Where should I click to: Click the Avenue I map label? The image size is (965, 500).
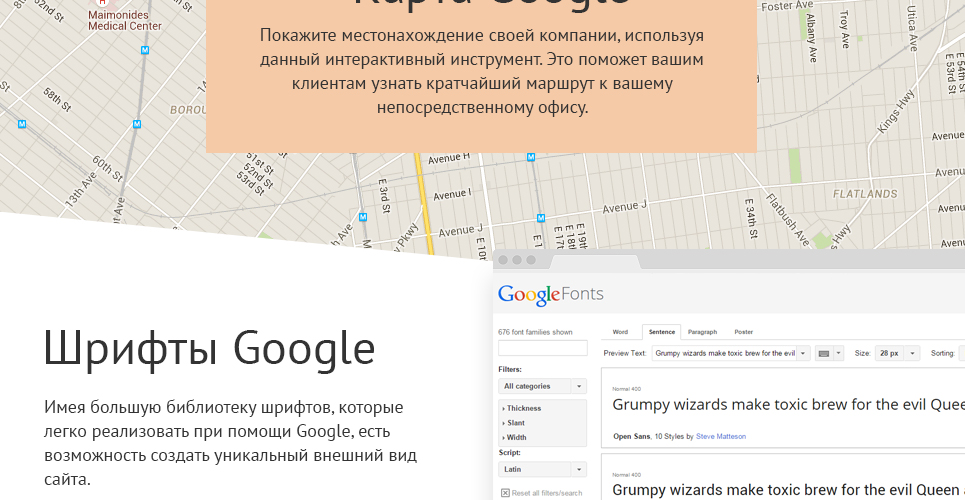click(x=452, y=195)
